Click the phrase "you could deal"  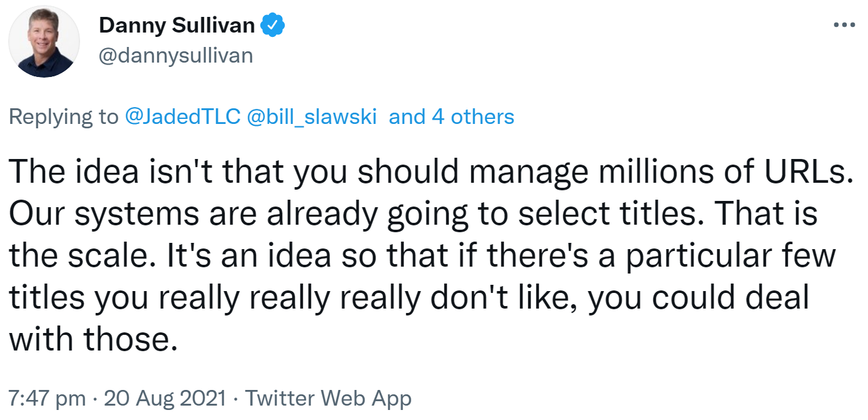698,298
